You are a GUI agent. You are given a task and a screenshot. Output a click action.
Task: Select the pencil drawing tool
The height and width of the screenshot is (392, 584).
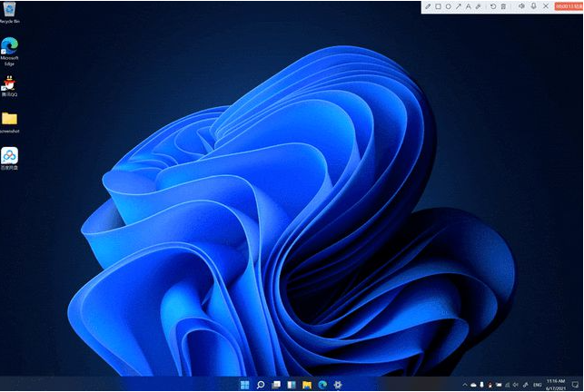[x=428, y=6]
